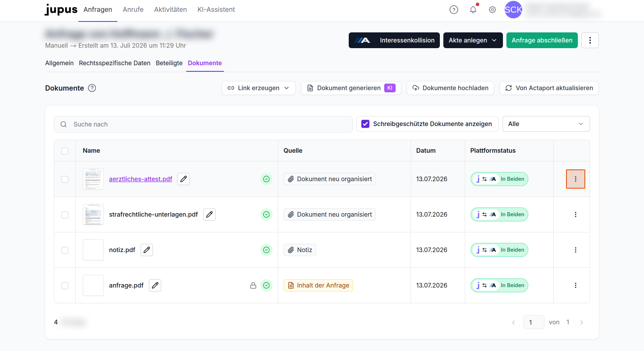
Task: Open the Beteiligte tab
Action: tap(169, 63)
